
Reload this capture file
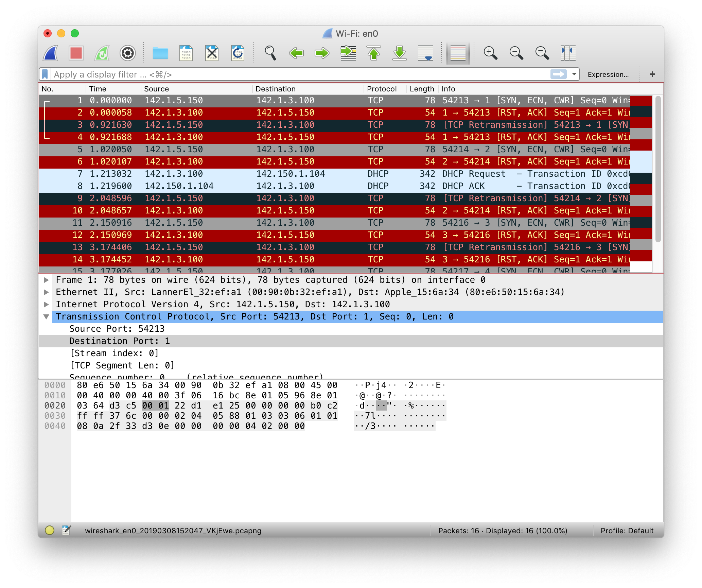tap(238, 53)
